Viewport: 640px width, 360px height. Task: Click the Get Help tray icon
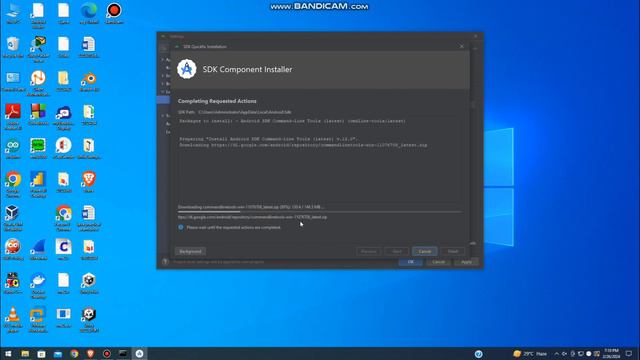[478, 354]
